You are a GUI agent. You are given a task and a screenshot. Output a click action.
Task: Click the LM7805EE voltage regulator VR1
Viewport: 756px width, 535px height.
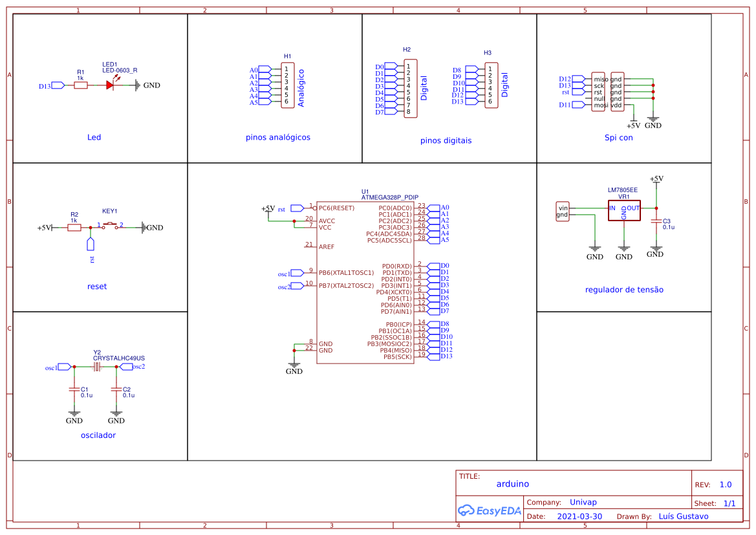[x=623, y=210]
